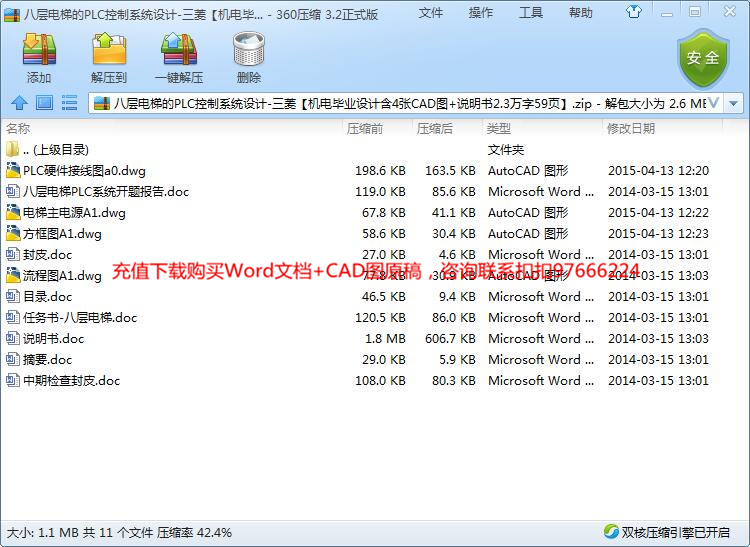
Task: Click the 606.7 KB compressed size cell
Action: point(450,339)
